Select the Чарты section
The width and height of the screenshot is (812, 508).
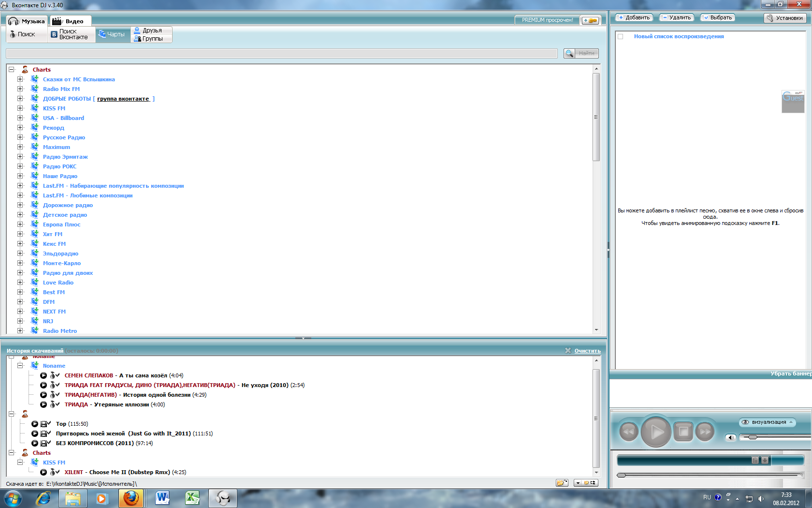pyautogui.click(x=113, y=34)
